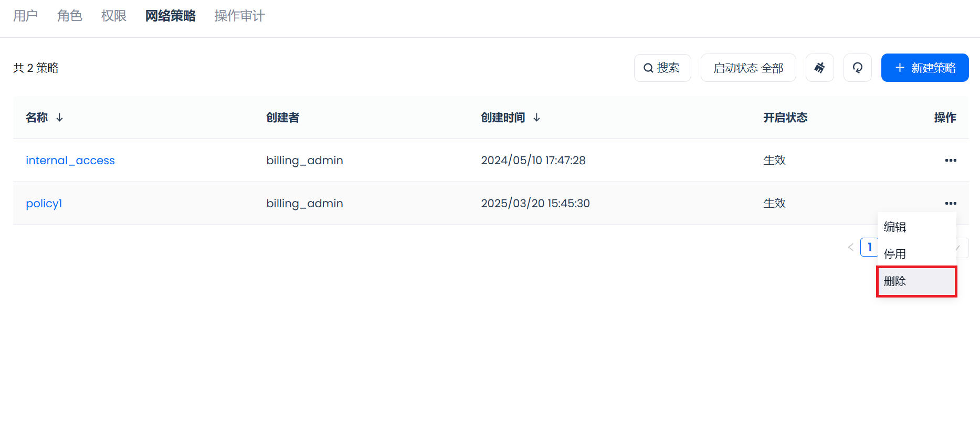Go to the previous page arrow
Image resolution: width=980 pixels, height=446 pixels.
tap(850, 247)
